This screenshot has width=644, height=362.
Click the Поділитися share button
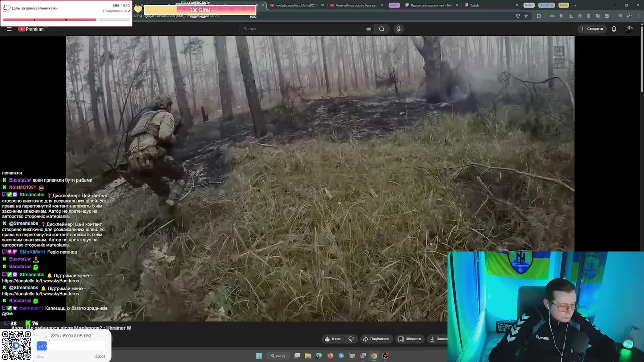[376, 339]
